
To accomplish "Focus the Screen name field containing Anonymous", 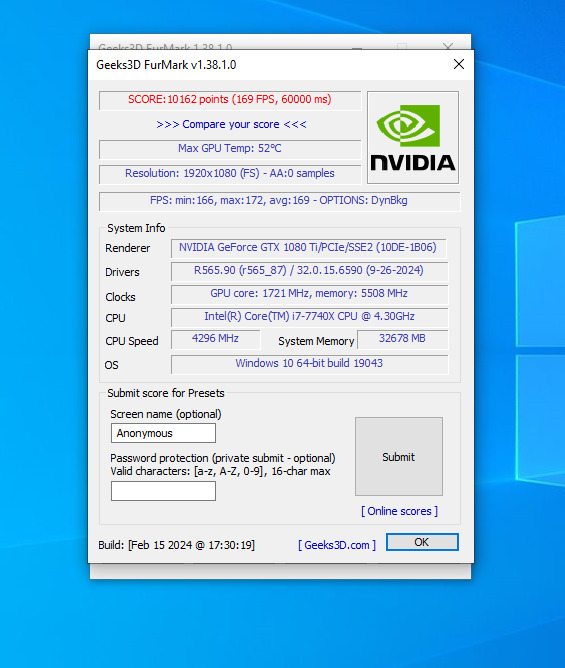I will [x=163, y=433].
